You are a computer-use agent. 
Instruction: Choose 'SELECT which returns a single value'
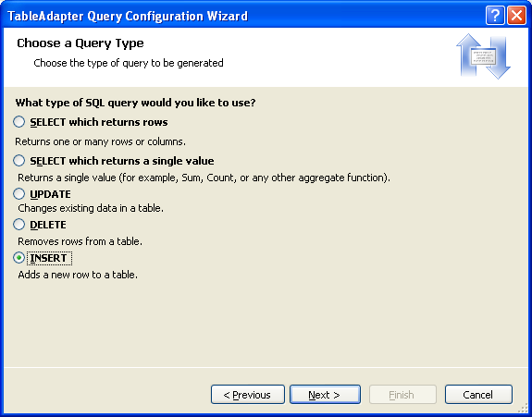click(19, 161)
